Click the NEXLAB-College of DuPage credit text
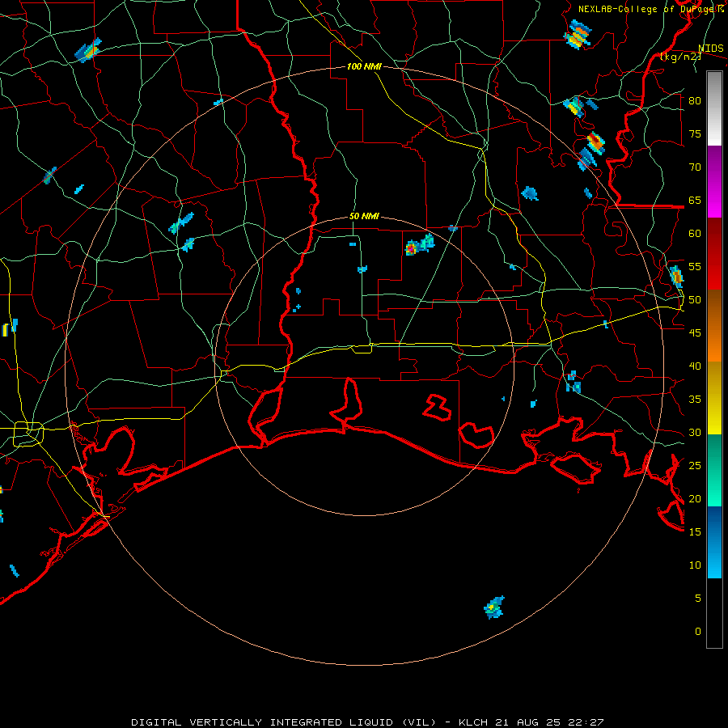The image size is (728, 728). click(650, 9)
